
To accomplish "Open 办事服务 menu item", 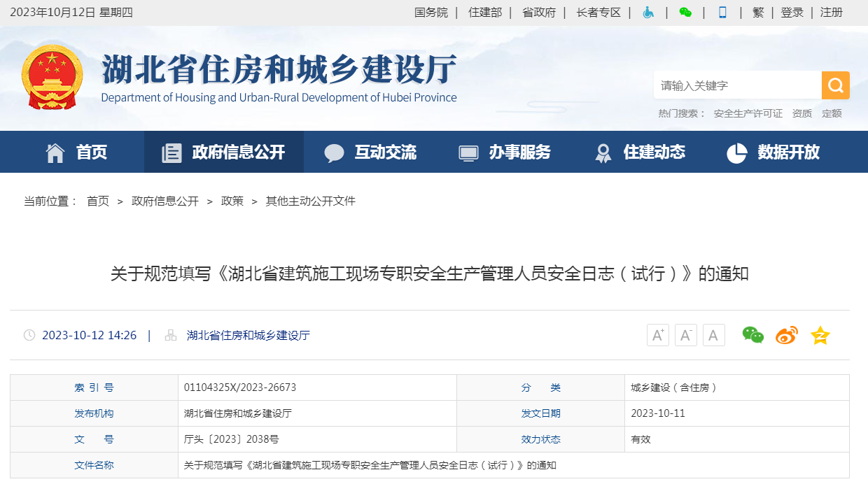I will click(505, 152).
